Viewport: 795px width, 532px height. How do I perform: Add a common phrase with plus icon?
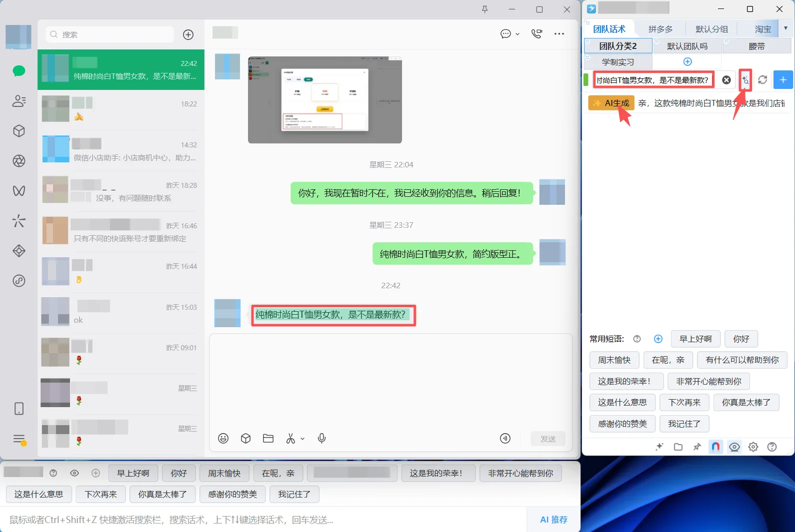658,339
